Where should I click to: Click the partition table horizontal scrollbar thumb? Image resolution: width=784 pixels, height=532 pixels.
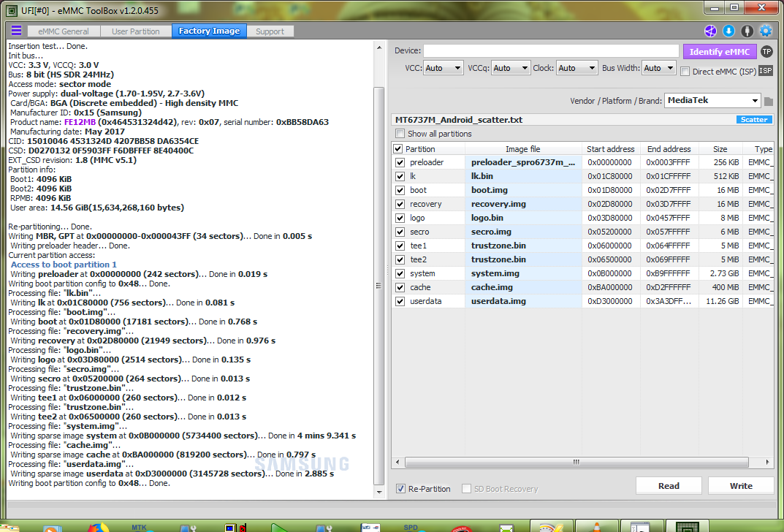point(576,462)
